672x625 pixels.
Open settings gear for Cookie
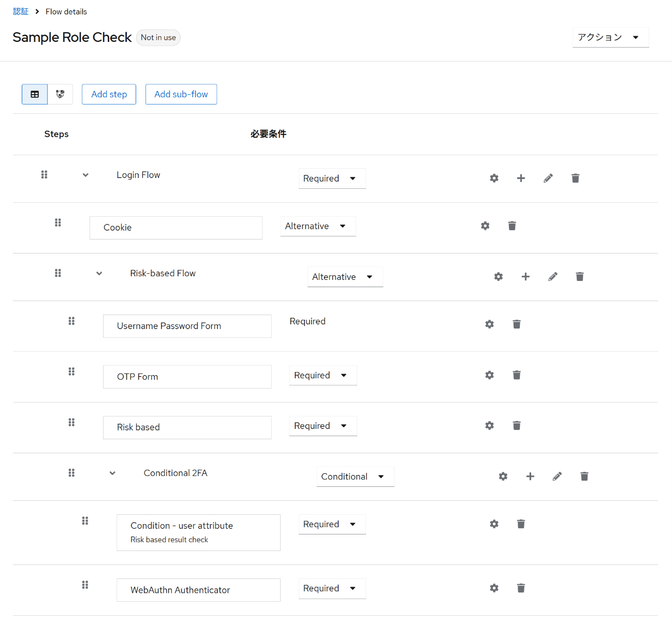(485, 226)
